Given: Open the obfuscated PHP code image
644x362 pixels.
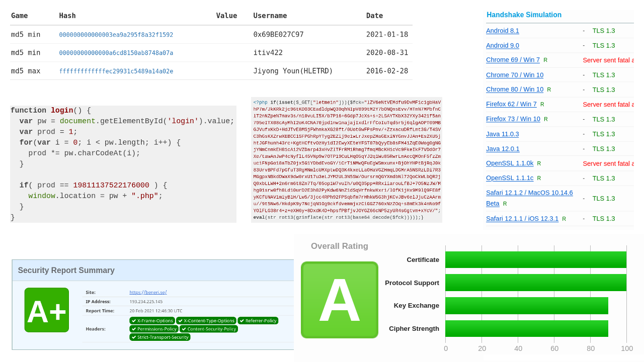Looking at the screenshot, I should 347,160.
